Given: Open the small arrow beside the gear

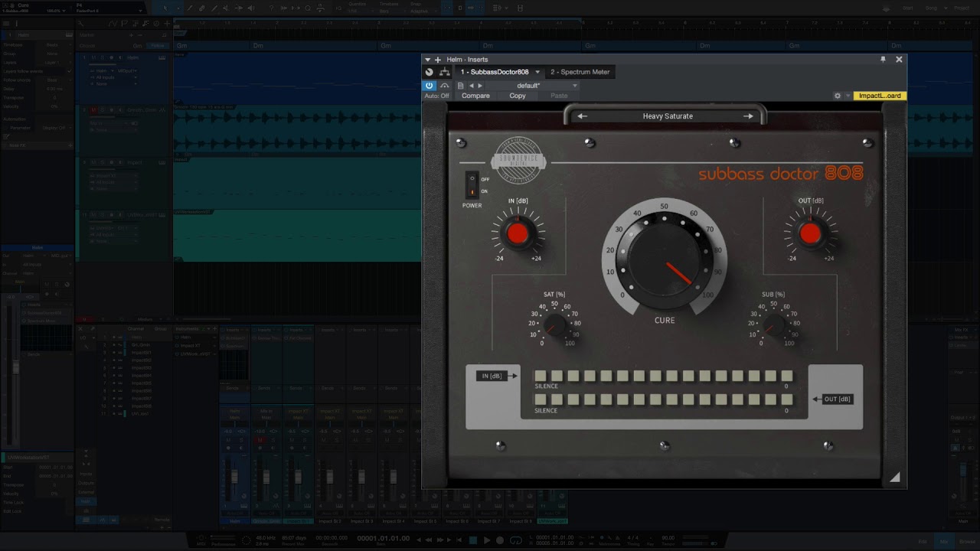Looking at the screenshot, I should [848, 96].
